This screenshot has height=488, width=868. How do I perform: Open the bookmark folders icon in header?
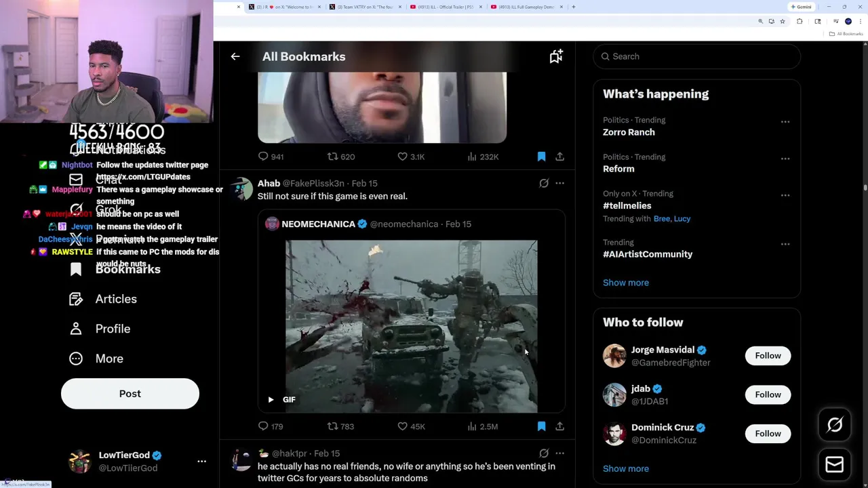pyautogui.click(x=556, y=57)
